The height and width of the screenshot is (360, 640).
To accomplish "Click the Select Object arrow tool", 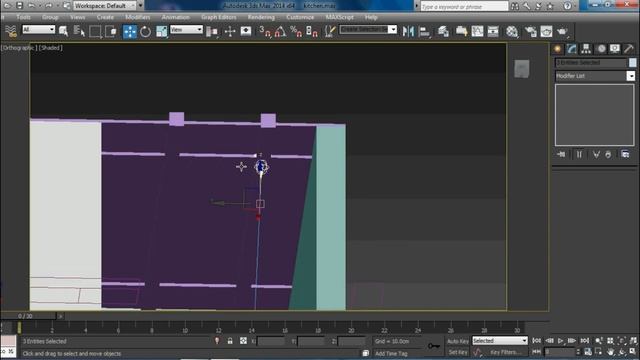I will click(63, 31).
